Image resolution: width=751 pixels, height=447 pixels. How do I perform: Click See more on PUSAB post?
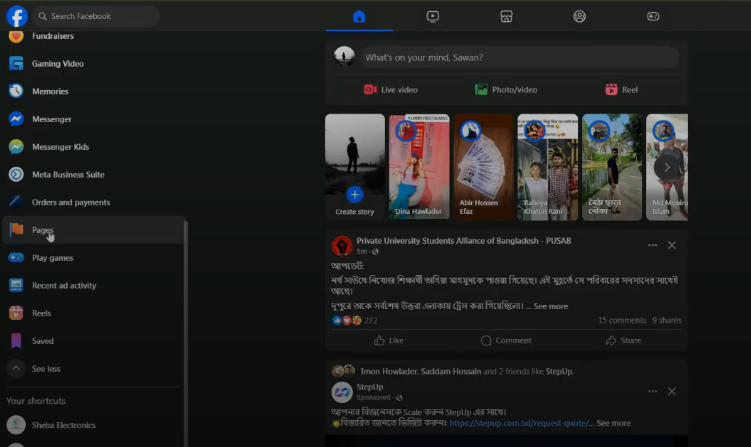tap(550, 306)
